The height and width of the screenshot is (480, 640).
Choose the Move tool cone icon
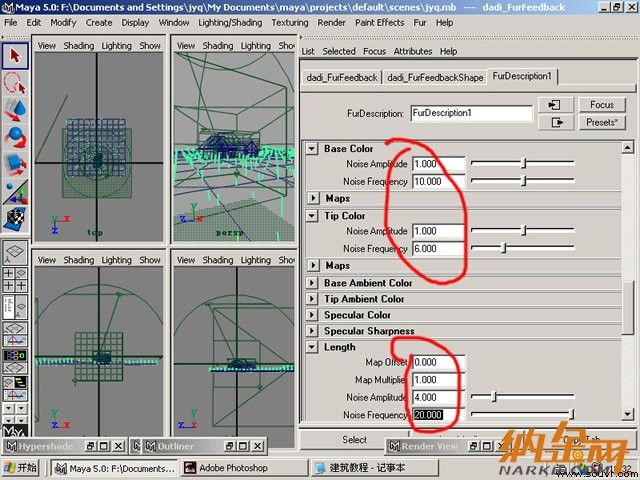point(15,110)
